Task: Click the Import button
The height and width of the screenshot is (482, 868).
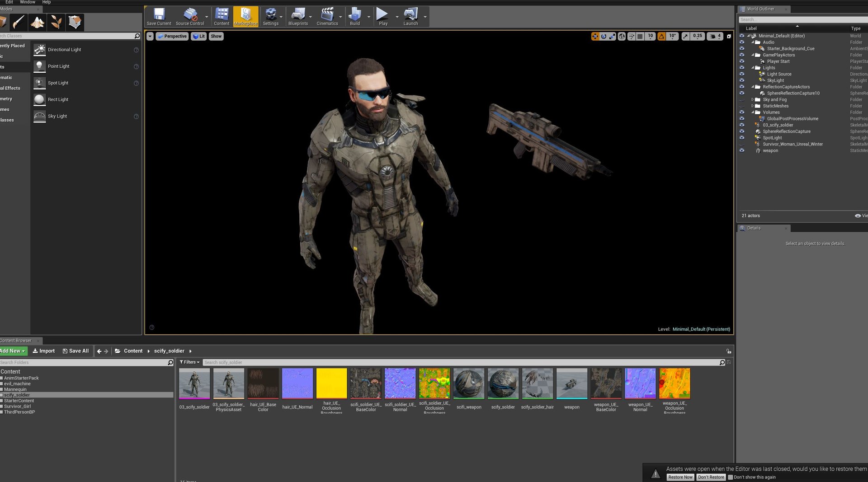Action: click(x=43, y=351)
